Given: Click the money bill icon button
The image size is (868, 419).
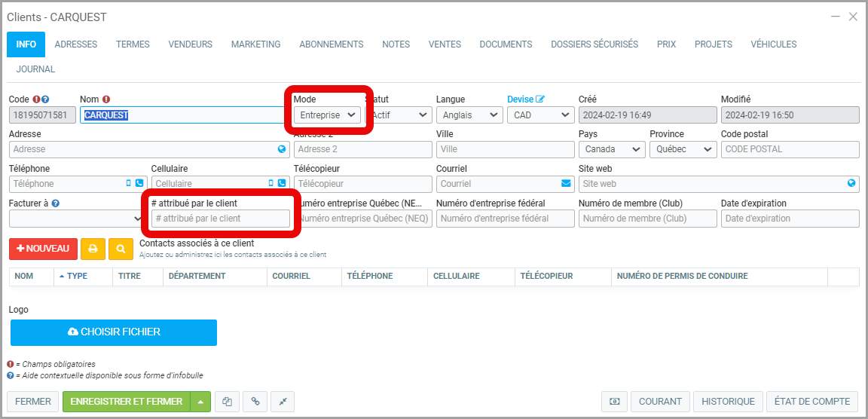Looking at the screenshot, I should coord(614,402).
